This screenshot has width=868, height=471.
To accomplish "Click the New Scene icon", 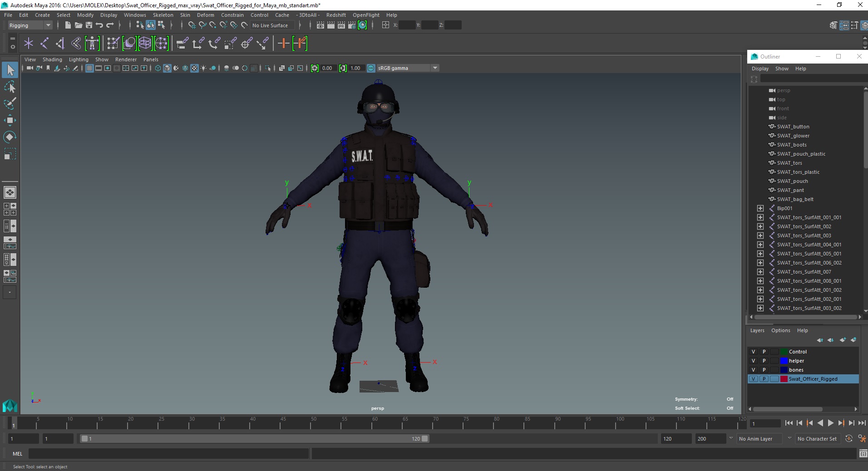I will 68,25.
